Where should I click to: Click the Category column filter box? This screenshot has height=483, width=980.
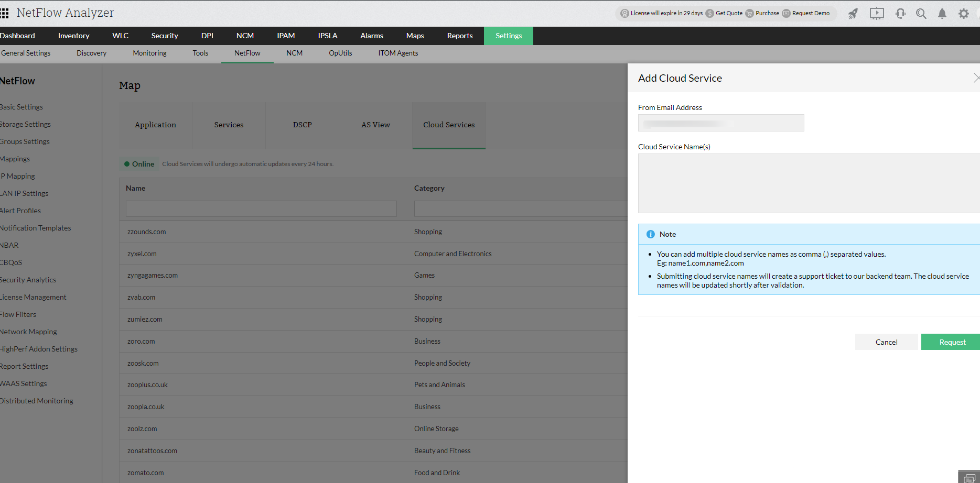(521, 208)
